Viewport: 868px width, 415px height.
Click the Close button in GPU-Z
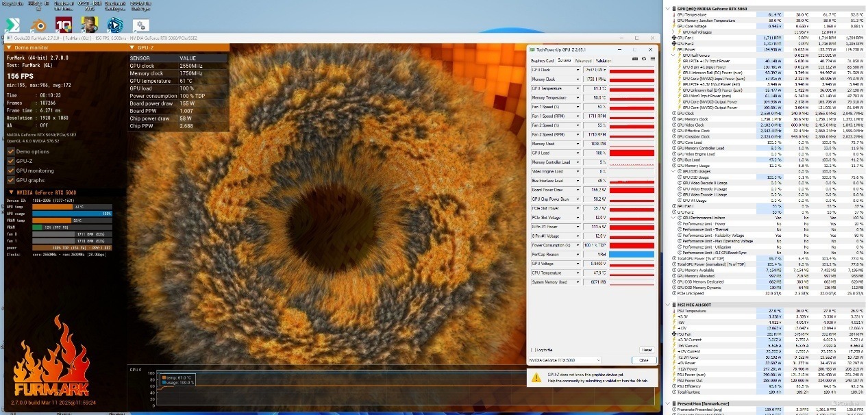(x=643, y=360)
